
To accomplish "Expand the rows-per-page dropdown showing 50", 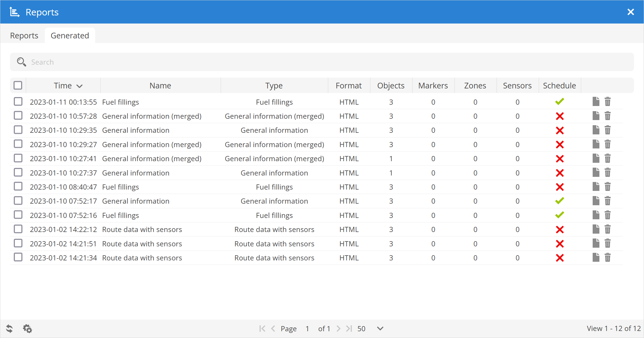I will click(380, 329).
